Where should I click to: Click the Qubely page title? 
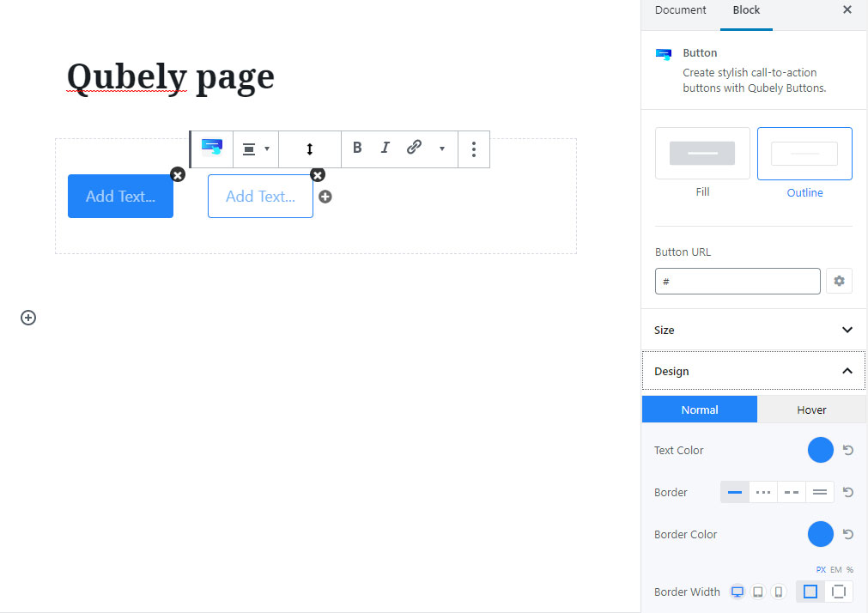(171, 76)
